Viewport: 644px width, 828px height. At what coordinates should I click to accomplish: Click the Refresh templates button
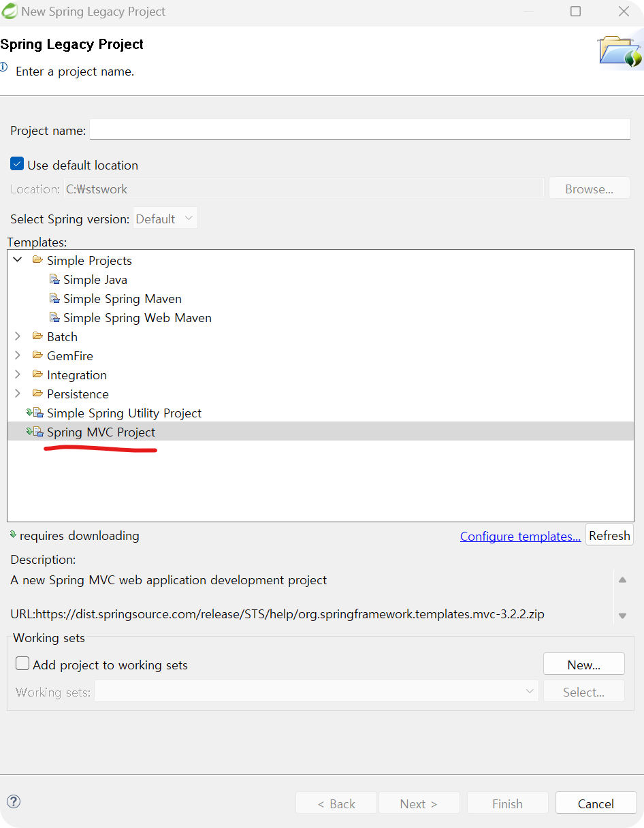[x=609, y=535]
